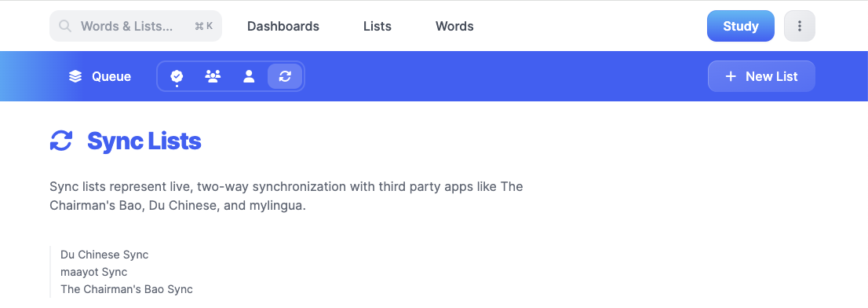
Task: Select the highlighted sync arrows filter
Action: click(285, 76)
